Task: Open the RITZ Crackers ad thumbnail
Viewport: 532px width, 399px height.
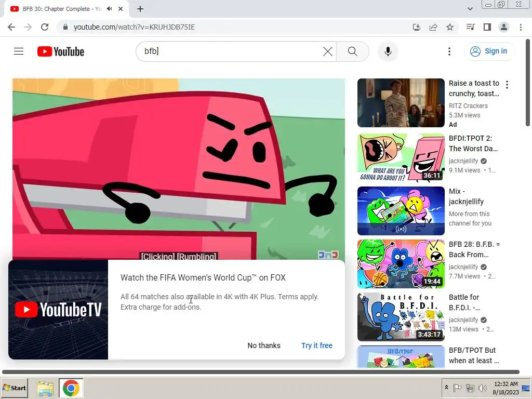Action: coord(401,103)
